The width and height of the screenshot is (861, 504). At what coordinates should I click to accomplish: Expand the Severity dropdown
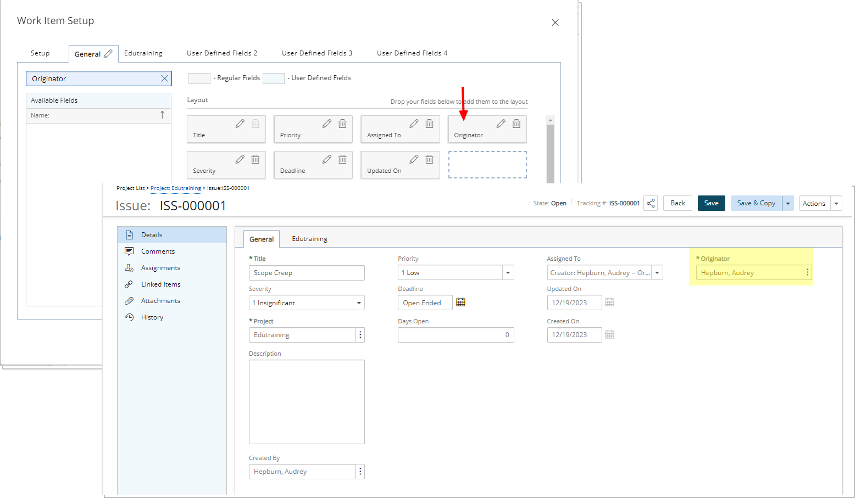359,303
